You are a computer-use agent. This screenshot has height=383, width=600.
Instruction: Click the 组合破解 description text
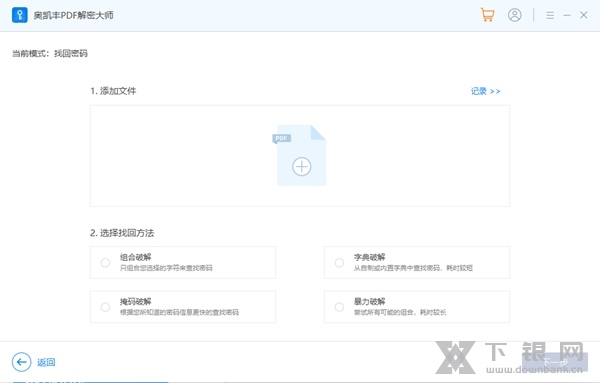point(166,268)
